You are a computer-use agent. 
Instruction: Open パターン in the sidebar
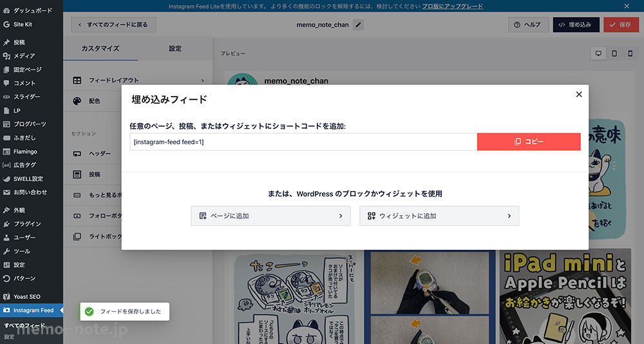click(x=32, y=279)
